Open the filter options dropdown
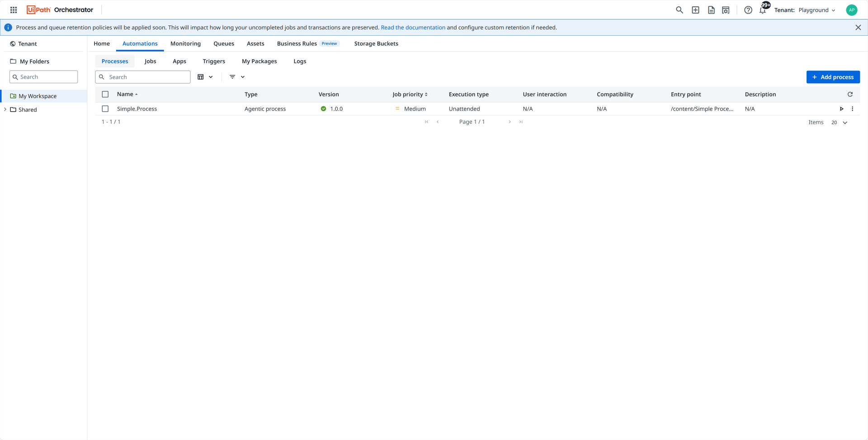The height and width of the screenshot is (440, 868). (237, 77)
